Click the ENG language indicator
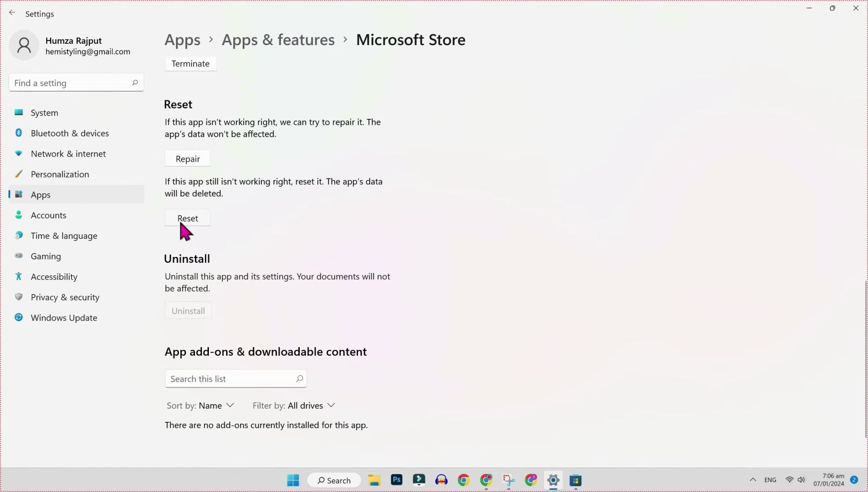 pyautogui.click(x=770, y=480)
